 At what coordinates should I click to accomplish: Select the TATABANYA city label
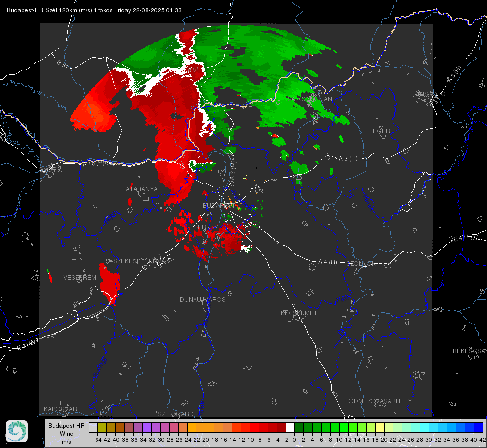click(140, 189)
